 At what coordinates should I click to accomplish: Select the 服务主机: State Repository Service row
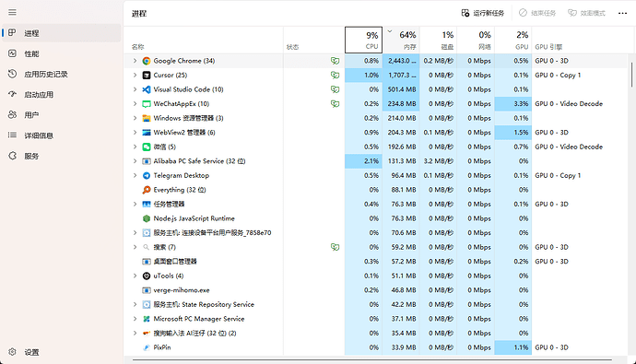pyautogui.click(x=375, y=304)
